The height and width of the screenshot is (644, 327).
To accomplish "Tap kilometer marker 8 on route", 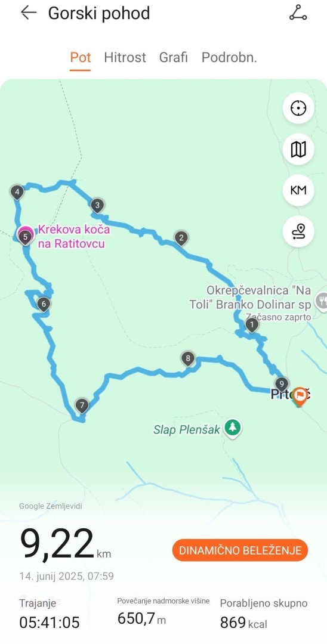I will 188,359.
